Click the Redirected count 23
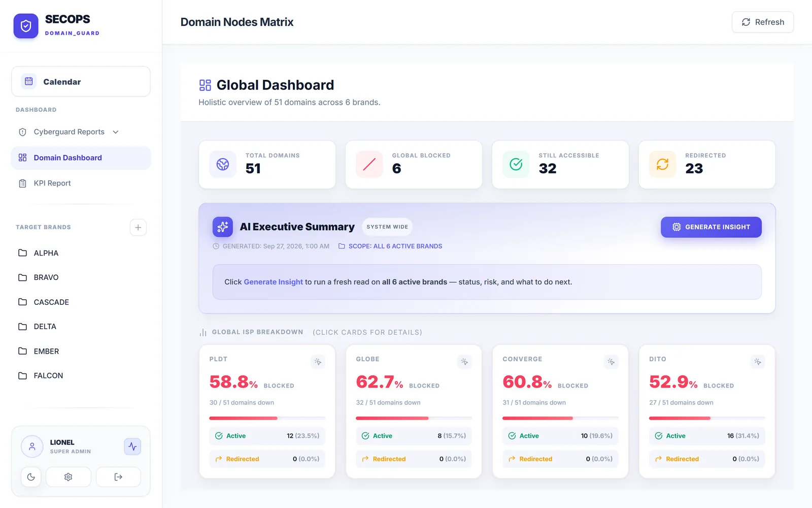The height and width of the screenshot is (508, 812). click(x=694, y=169)
